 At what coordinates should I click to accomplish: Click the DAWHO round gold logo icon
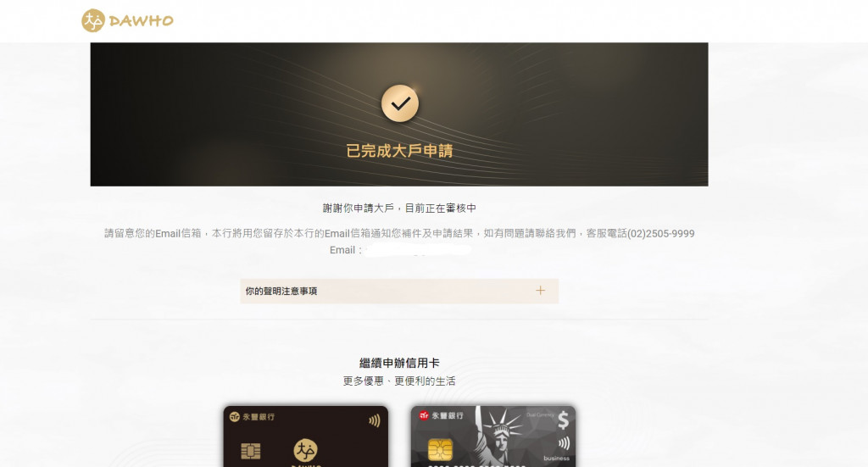click(x=93, y=20)
